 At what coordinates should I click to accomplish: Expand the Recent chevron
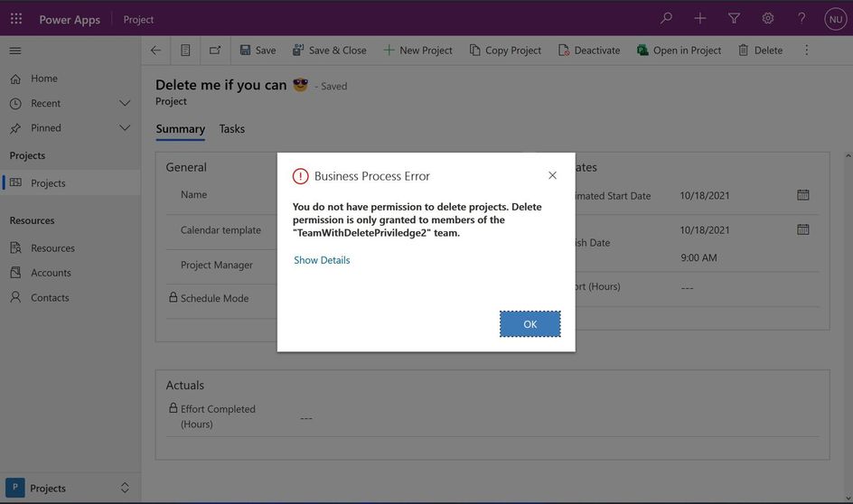[x=125, y=103]
